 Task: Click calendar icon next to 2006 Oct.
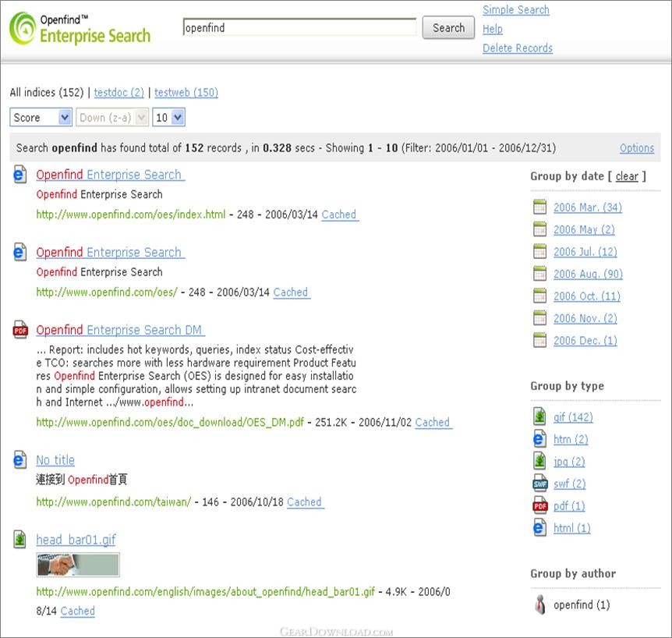click(x=539, y=296)
